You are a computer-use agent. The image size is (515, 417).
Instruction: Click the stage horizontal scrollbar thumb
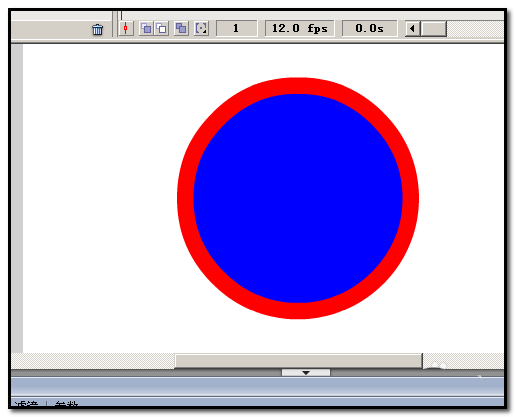click(x=298, y=361)
